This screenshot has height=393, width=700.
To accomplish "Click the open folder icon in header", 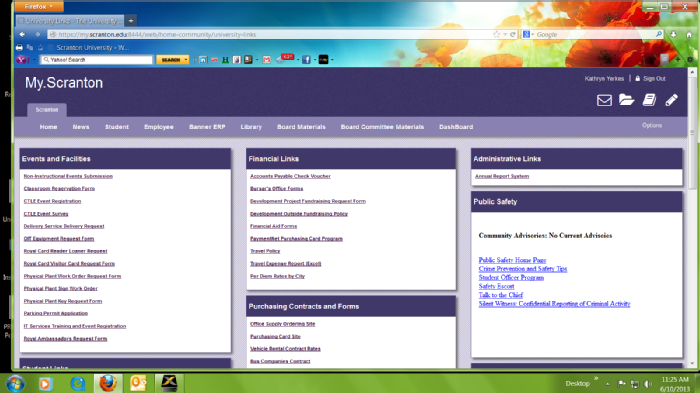I will (627, 100).
